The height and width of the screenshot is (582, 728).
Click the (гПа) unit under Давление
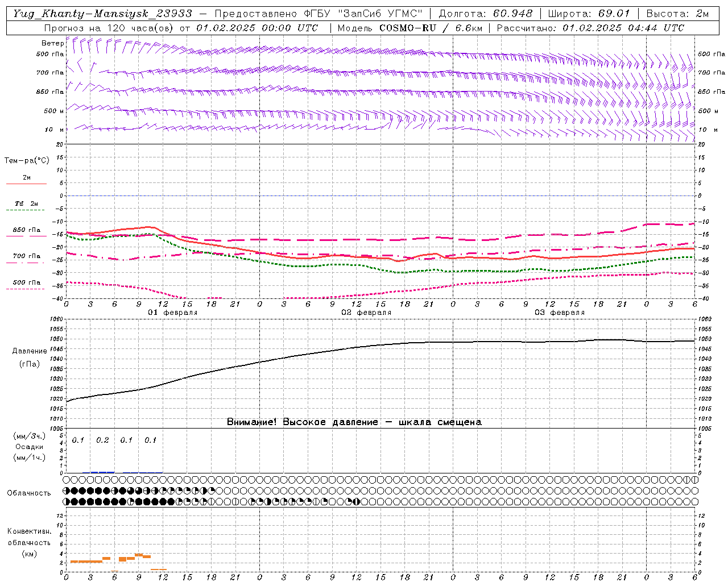pyautogui.click(x=30, y=364)
